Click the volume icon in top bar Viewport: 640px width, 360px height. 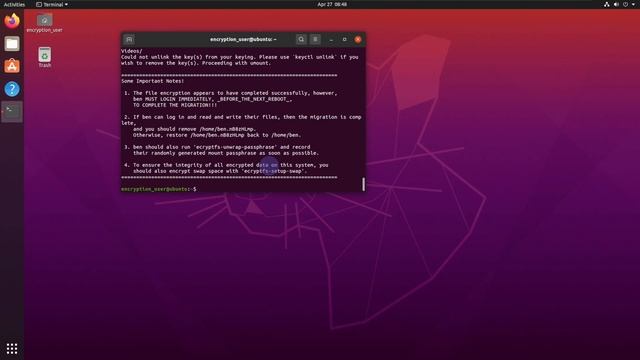click(616, 4)
